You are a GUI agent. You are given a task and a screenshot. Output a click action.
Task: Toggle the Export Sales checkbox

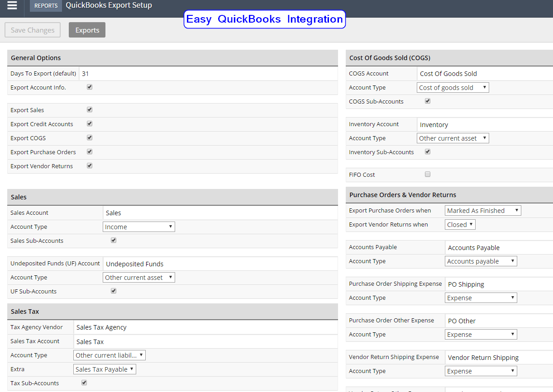[x=90, y=109]
